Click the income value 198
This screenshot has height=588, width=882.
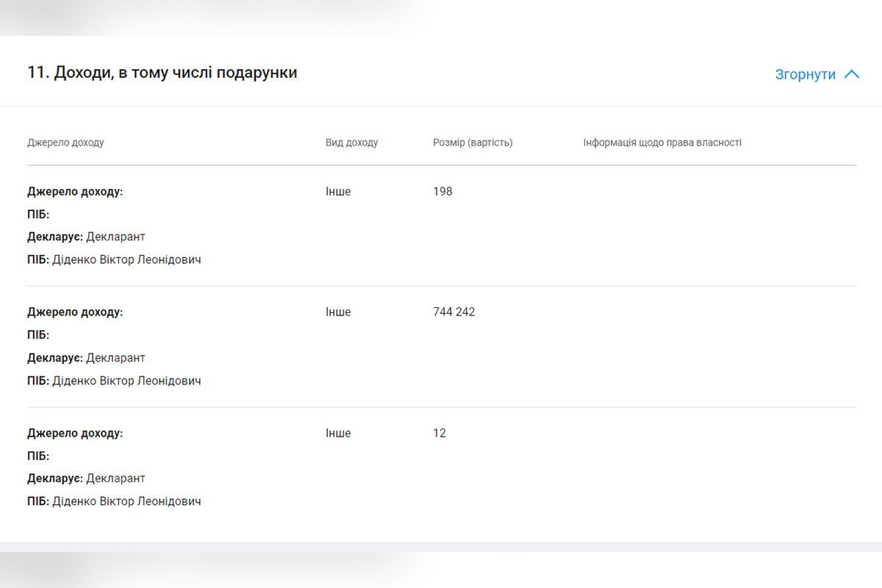click(x=442, y=192)
